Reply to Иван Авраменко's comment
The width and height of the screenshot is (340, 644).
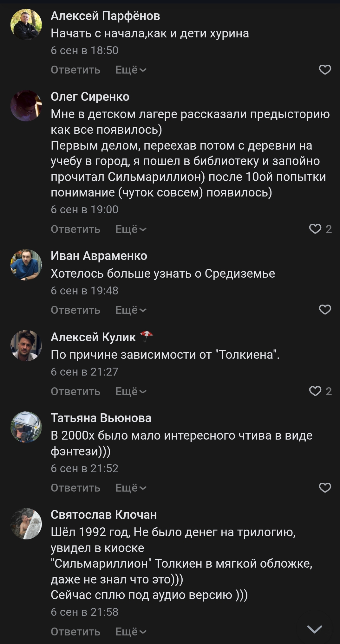(x=75, y=310)
